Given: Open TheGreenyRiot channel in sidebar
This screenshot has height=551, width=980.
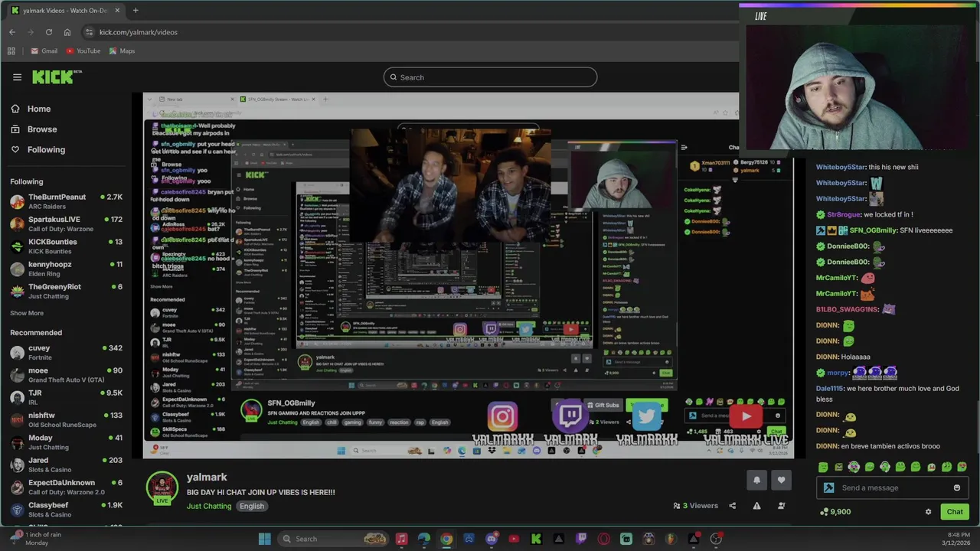Looking at the screenshot, I should [66, 291].
